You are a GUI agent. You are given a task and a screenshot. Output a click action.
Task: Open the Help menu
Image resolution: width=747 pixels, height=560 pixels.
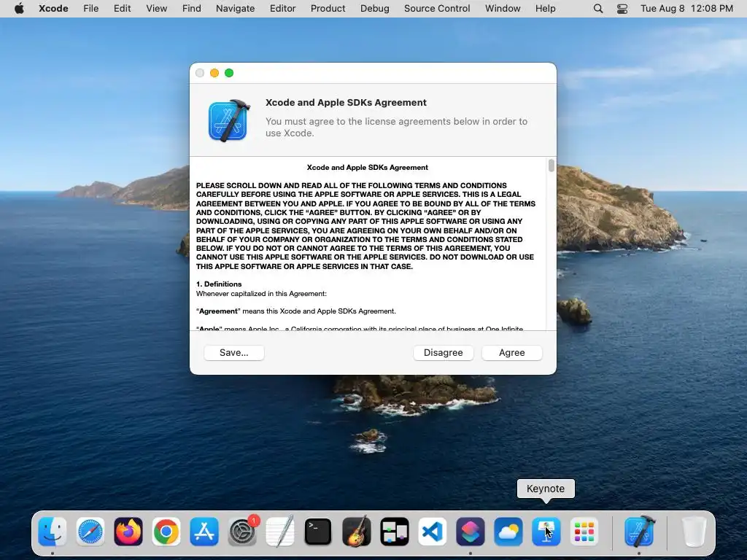tap(545, 8)
